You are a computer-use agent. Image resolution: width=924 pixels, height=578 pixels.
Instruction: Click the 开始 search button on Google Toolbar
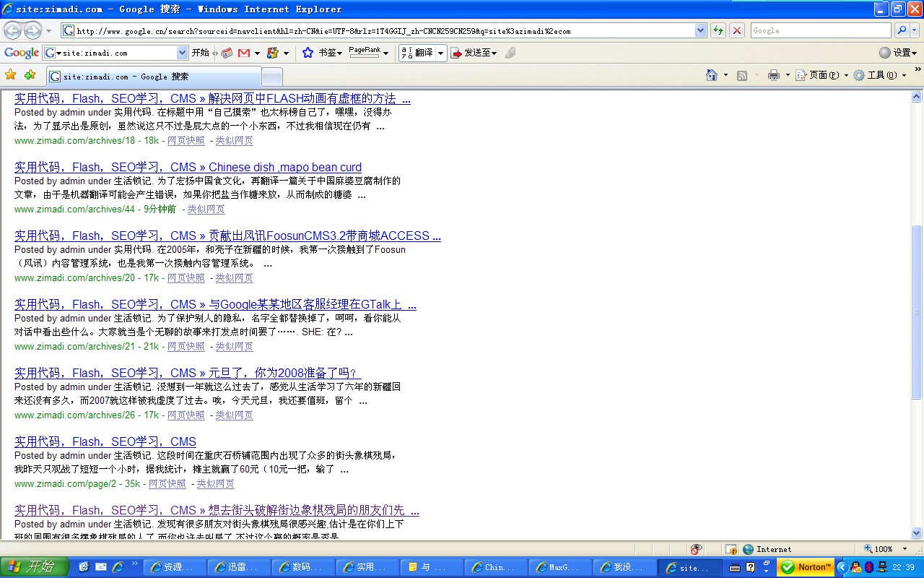click(200, 53)
